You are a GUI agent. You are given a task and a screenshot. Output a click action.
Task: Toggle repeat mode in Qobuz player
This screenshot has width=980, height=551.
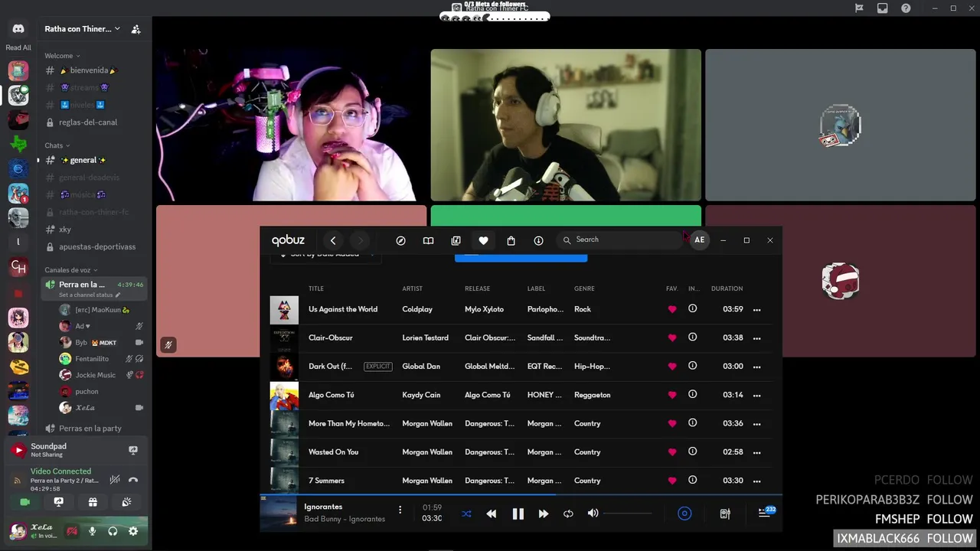point(568,514)
